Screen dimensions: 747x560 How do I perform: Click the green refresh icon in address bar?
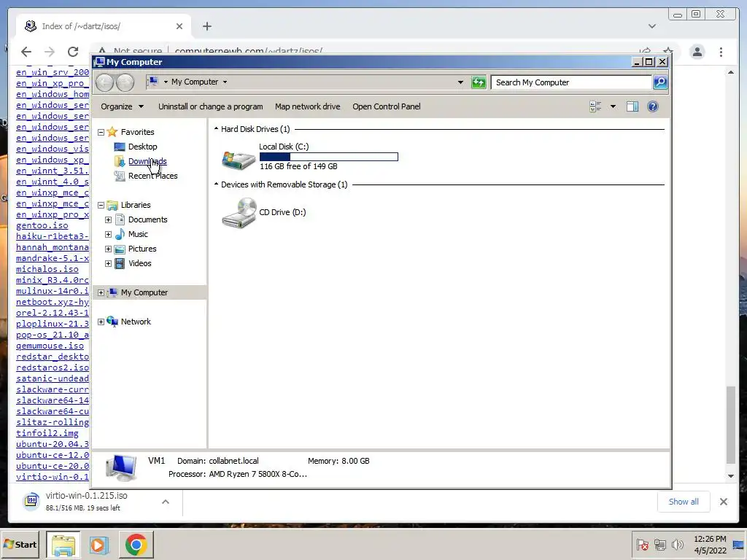(x=479, y=82)
